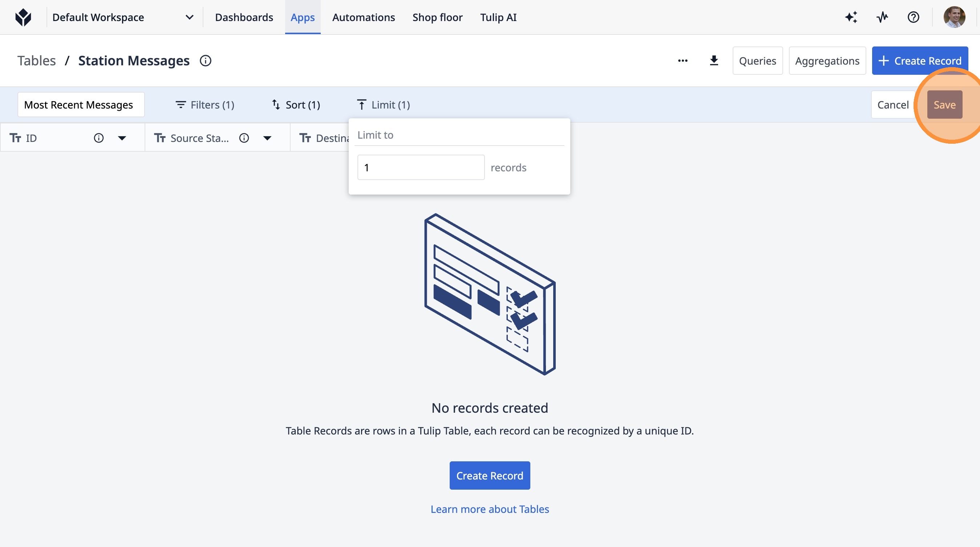This screenshot has width=980, height=547.
Task: Go to the Automations tab
Action: [x=363, y=17]
